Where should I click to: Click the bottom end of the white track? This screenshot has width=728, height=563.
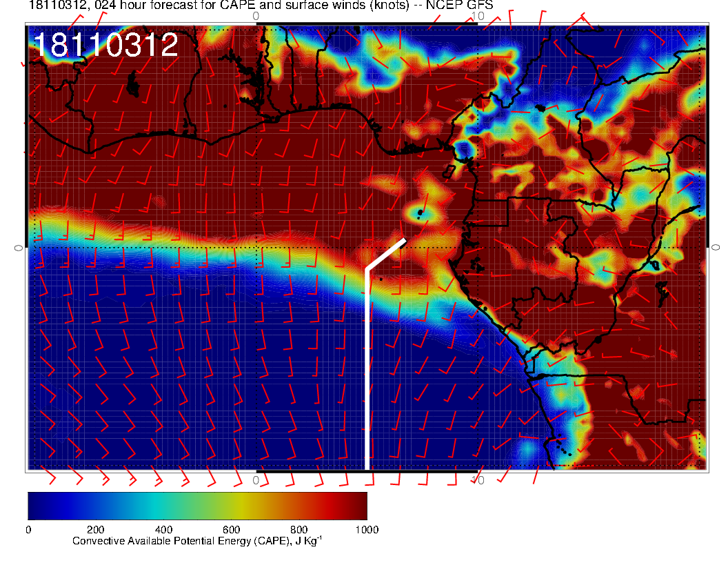click(366, 468)
